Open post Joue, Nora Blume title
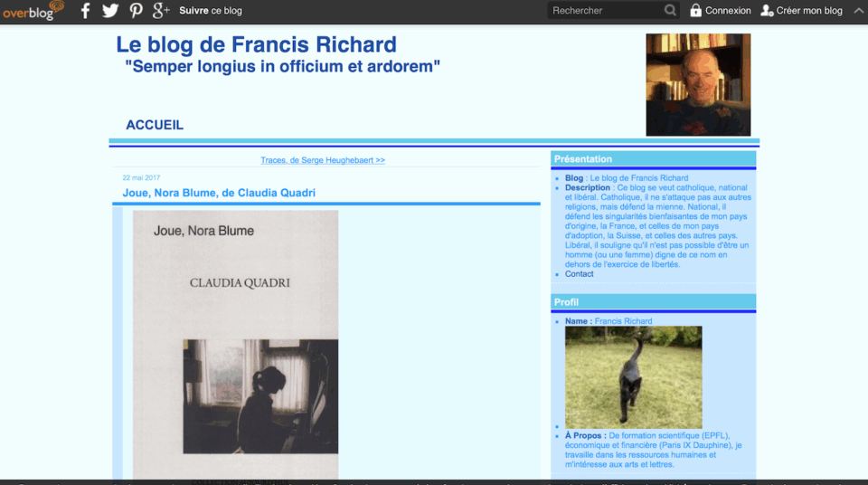 [219, 193]
